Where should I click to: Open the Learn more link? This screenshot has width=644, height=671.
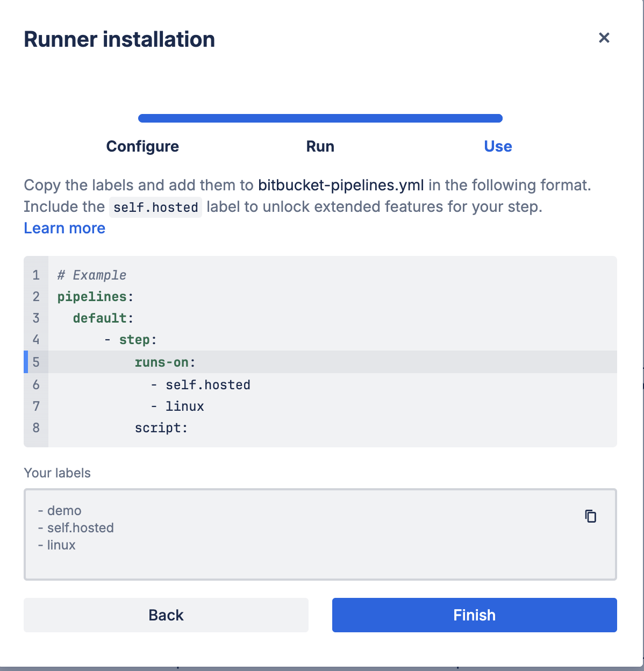(x=65, y=228)
